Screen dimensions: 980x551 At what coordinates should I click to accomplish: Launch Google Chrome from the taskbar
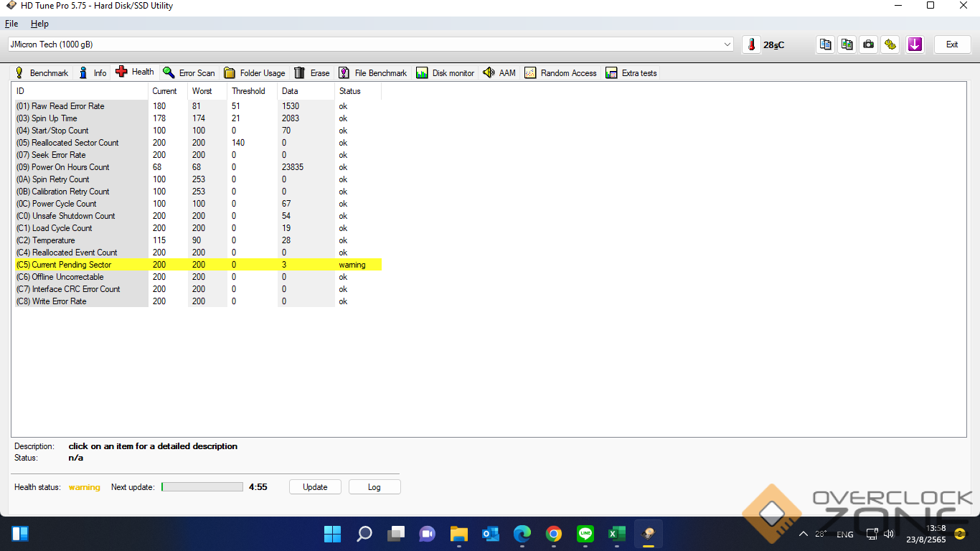pyautogui.click(x=553, y=534)
